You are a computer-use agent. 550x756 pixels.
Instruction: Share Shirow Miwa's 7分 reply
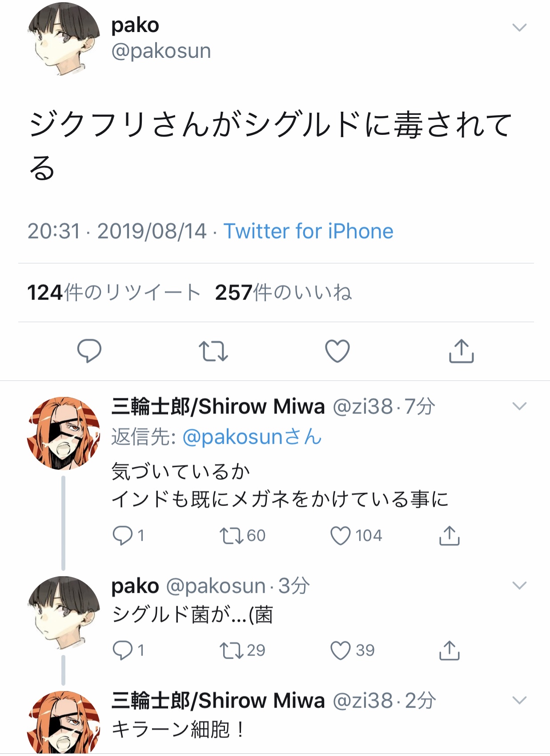[449, 535]
